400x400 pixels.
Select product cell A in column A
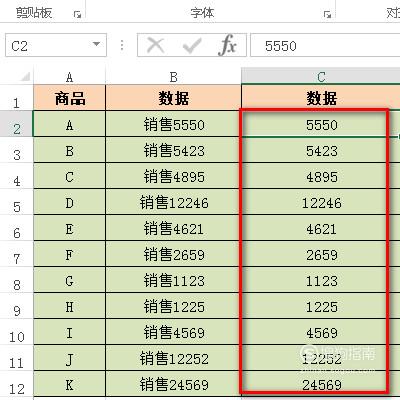click(x=69, y=124)
